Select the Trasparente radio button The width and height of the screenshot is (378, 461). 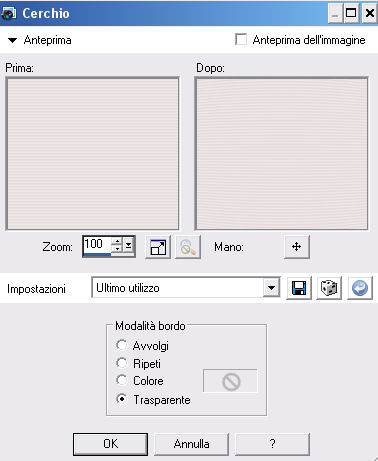tap(121, 399)
